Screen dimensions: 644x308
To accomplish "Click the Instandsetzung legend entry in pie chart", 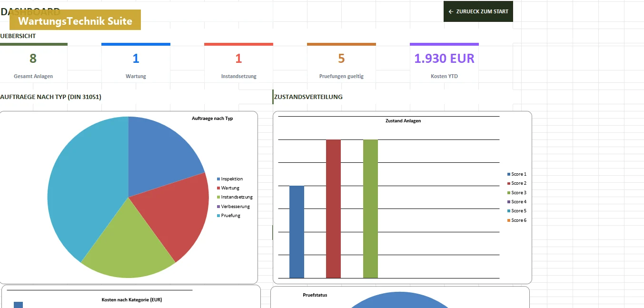I will 235,197.
